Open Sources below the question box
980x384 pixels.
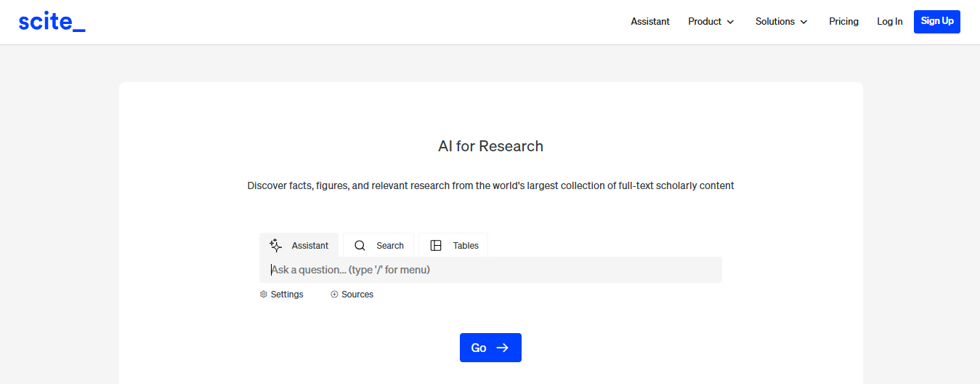tap(352, 295)
